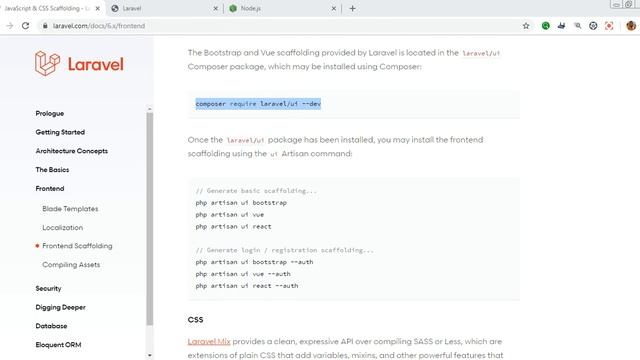Follow the Laravel Mix hyperlink
The image size is (640, 360).
pyautogui.click(x=209, y=342)
